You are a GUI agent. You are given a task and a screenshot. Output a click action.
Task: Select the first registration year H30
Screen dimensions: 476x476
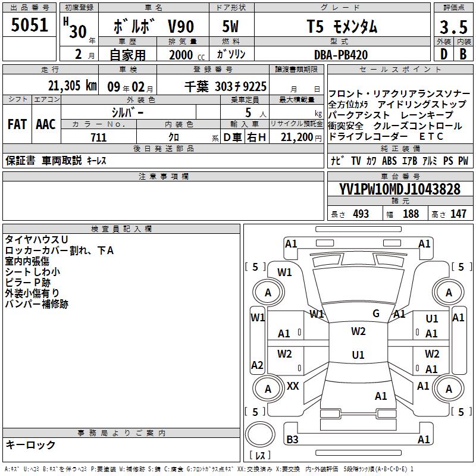(76, 28)
